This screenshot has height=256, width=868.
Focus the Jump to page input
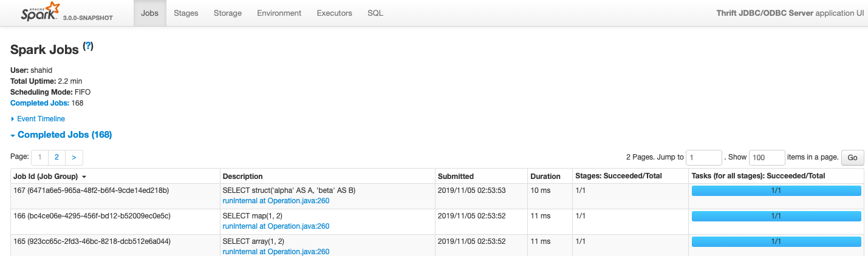704,157
